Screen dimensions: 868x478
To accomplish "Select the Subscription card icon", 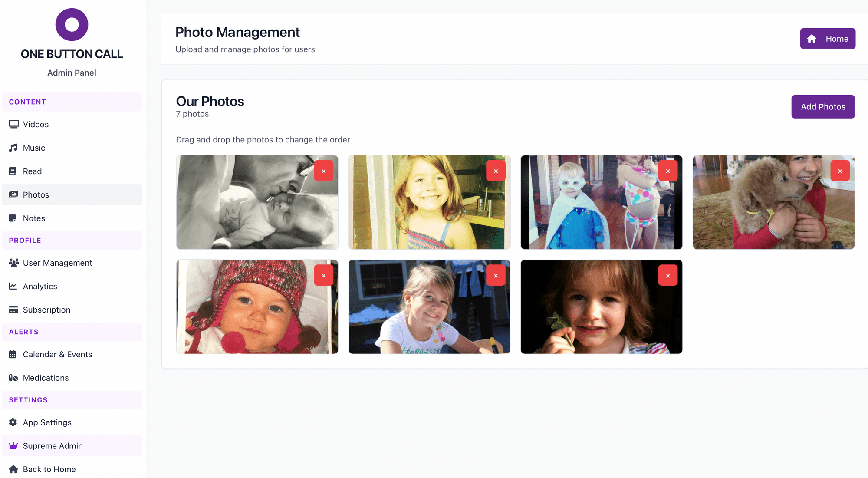I will pos(13,310).
